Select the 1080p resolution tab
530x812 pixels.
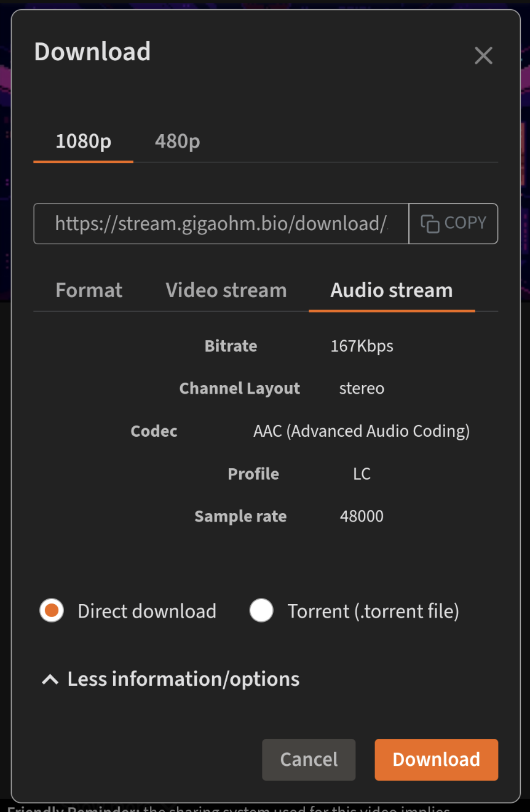click(x=84, y=142)
